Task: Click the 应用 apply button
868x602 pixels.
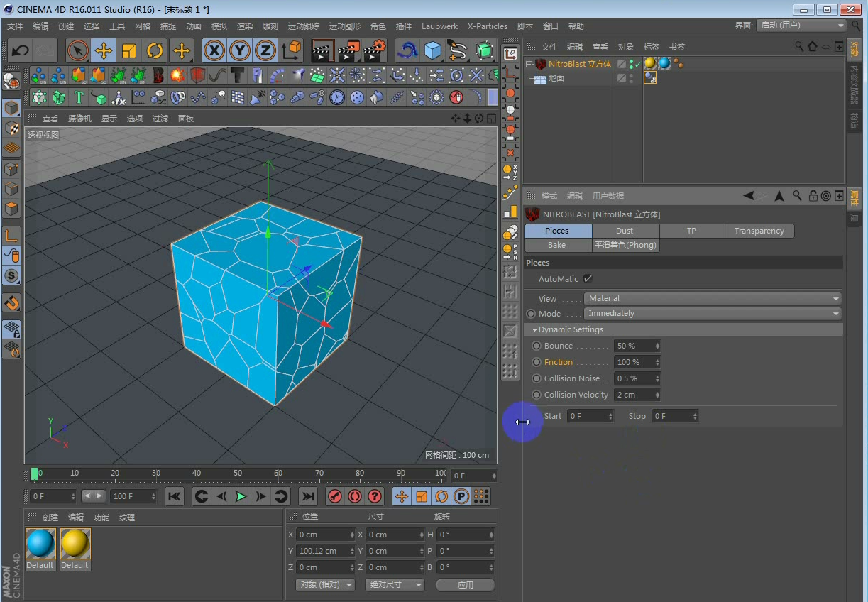Action: point(465,585)
